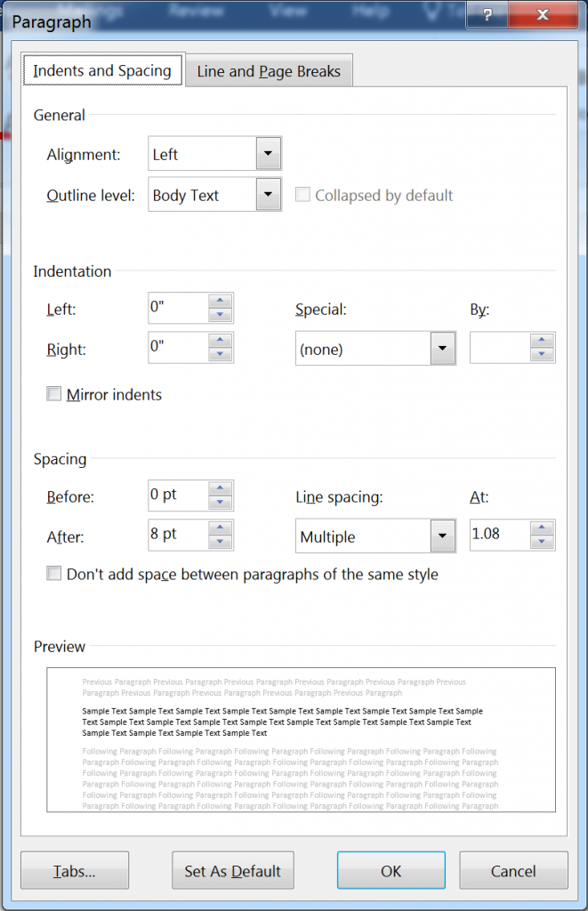Increase the After spacing value

(221, 528)
